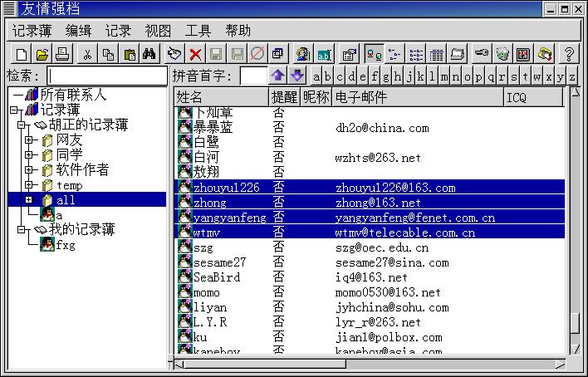Click the key icon in toolbar
Viewport: 588px width, 377px height.
pyautogui.click(x=482, y=54)
